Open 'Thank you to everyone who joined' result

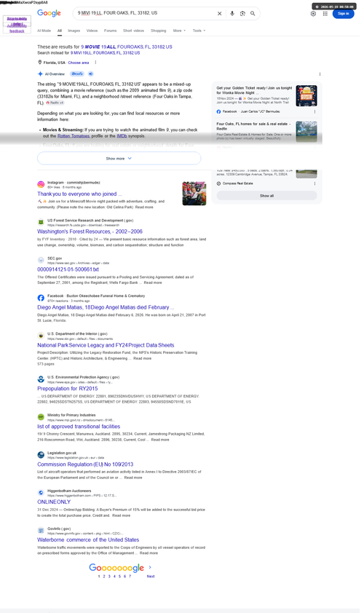(80, 194)
